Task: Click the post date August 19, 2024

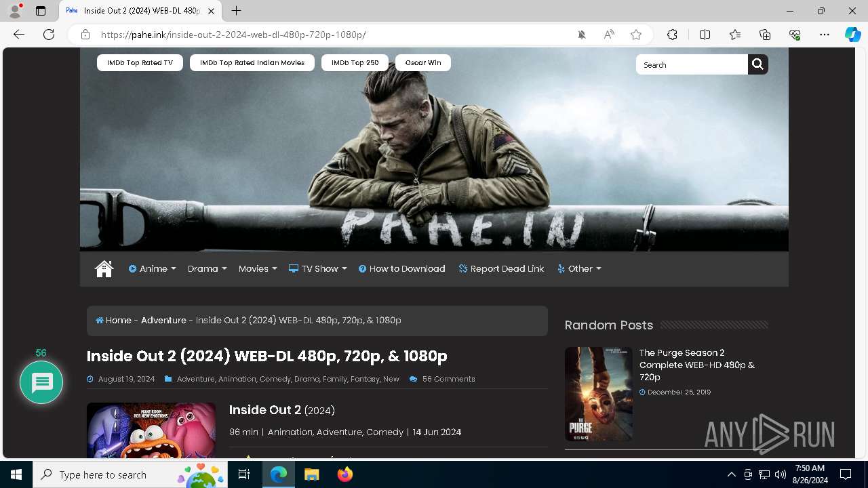Action: point(126,379)
